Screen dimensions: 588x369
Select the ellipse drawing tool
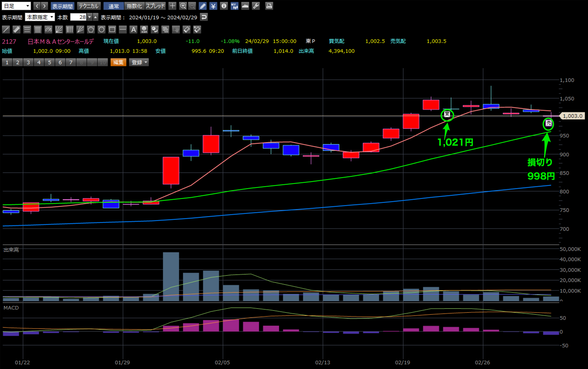click(102, 30)
